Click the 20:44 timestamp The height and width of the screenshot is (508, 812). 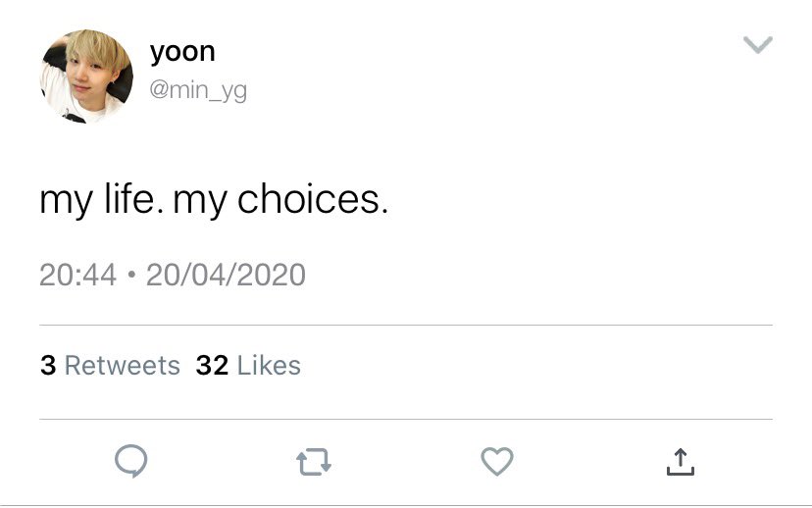78,275
